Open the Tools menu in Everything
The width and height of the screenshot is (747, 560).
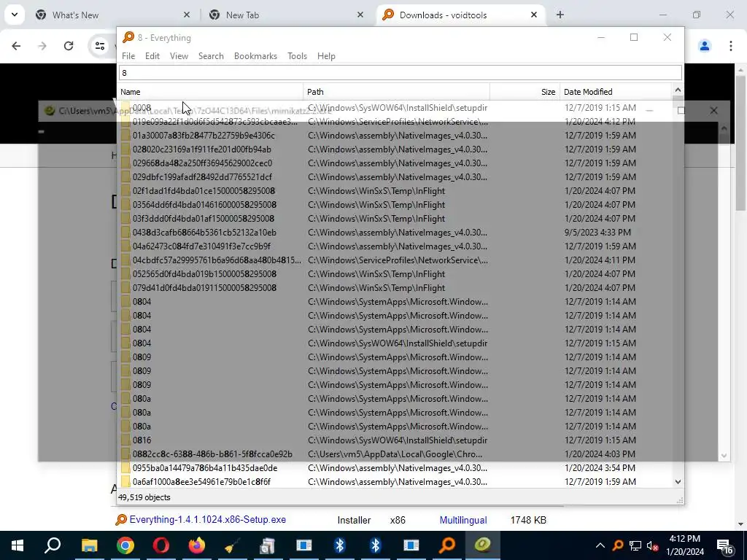pyautogui.click(x=298, y=55)
